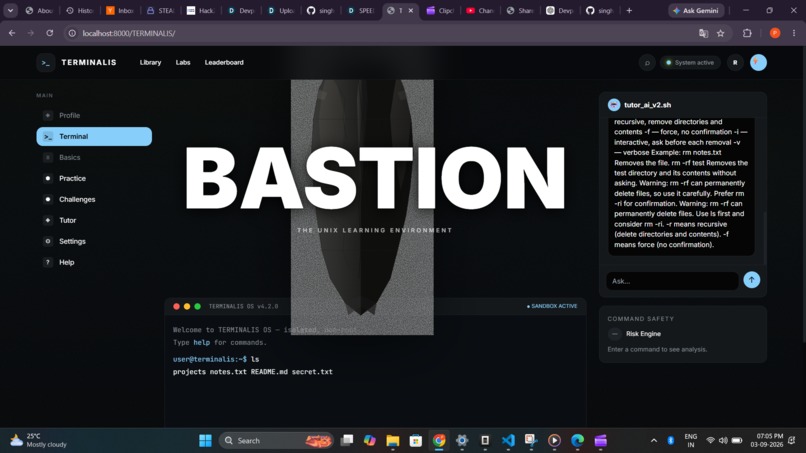Bookmark this page with star icon
This screenshot has height=453, width=806.
tap(721, 33)
